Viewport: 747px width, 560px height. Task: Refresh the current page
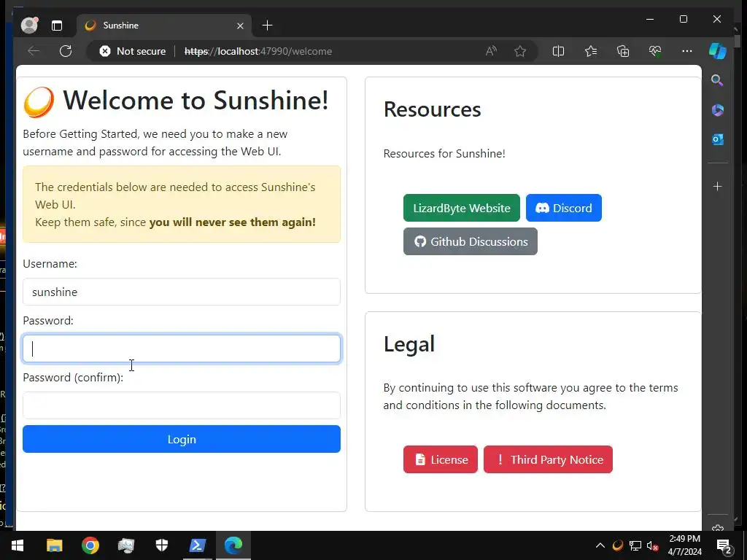pyautogui.click(x=66, y=51)
